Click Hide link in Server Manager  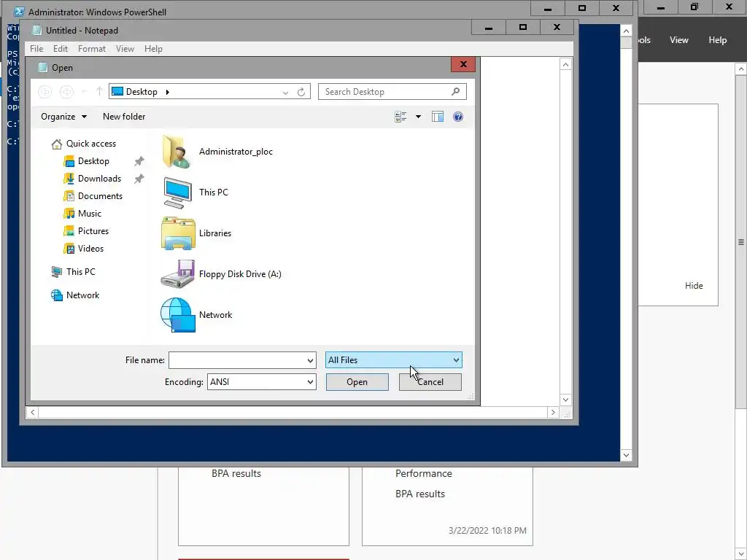pyautogui.click(x=694, y=286)
